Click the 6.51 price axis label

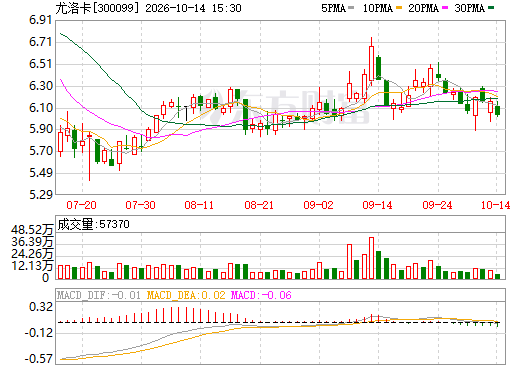(41, 64)
